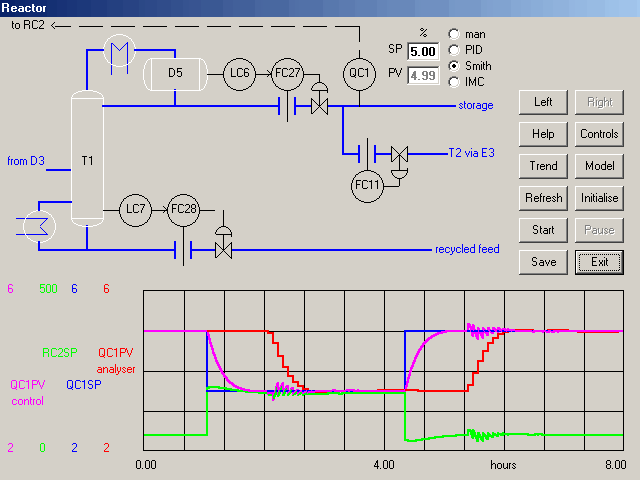
Task: Open the Model button
Action: point(599,166)
